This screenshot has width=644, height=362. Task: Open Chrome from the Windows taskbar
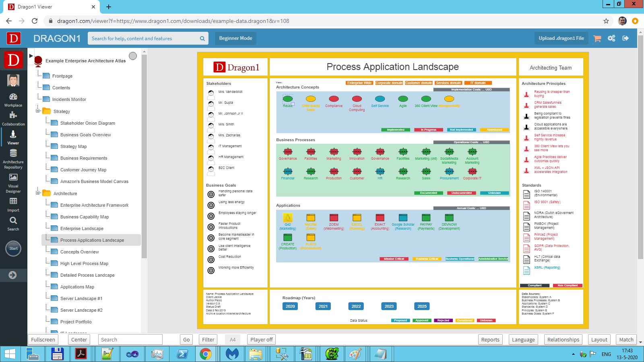(206, 354)
